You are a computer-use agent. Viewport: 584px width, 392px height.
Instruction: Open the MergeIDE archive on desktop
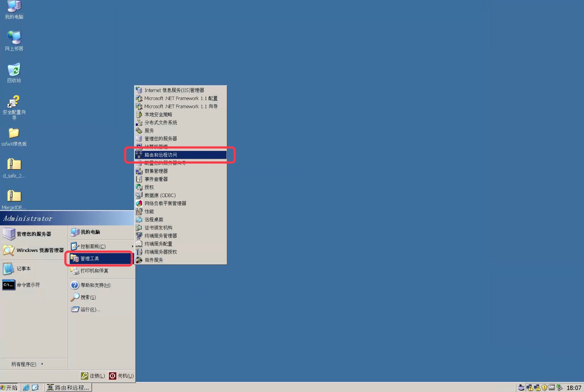point(14,200)
